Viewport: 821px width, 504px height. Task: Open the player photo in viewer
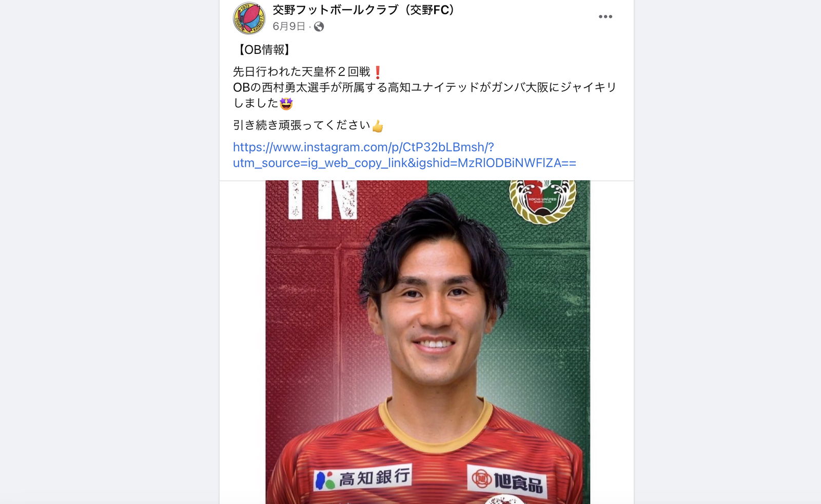(x=427, y=342)
